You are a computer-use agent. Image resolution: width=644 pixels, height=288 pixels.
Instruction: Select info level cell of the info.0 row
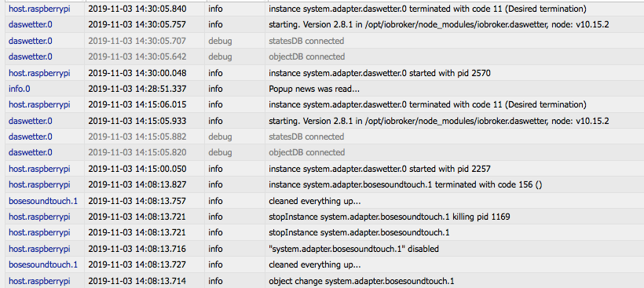tap(215, 89)
